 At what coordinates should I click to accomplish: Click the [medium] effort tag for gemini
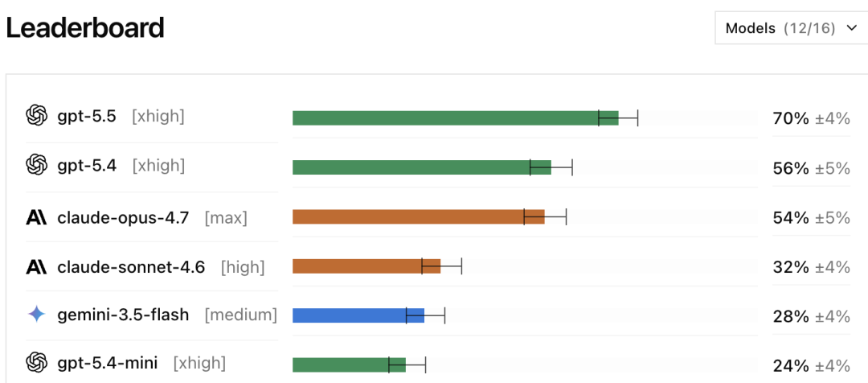coord(241,315)
